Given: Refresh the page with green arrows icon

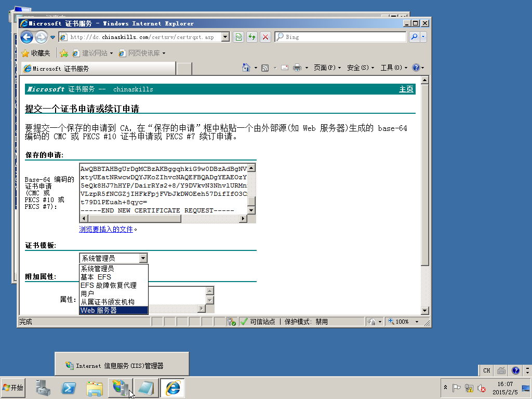Looking at the screenshot, I should (252, 37).
